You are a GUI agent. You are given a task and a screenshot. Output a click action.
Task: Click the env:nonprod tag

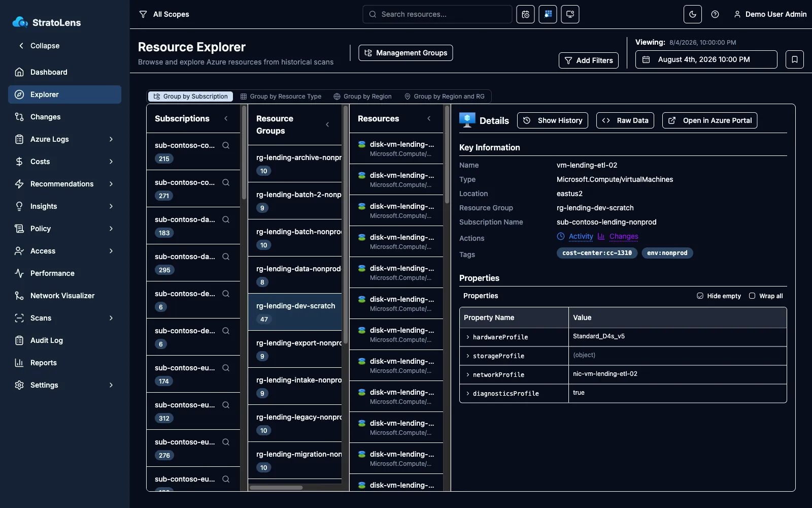(x=667, y=253)
